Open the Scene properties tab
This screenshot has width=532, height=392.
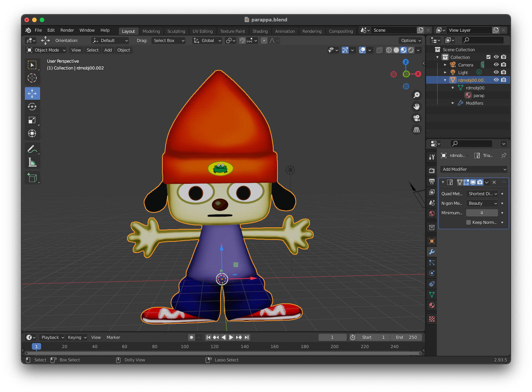coord(432,202)
